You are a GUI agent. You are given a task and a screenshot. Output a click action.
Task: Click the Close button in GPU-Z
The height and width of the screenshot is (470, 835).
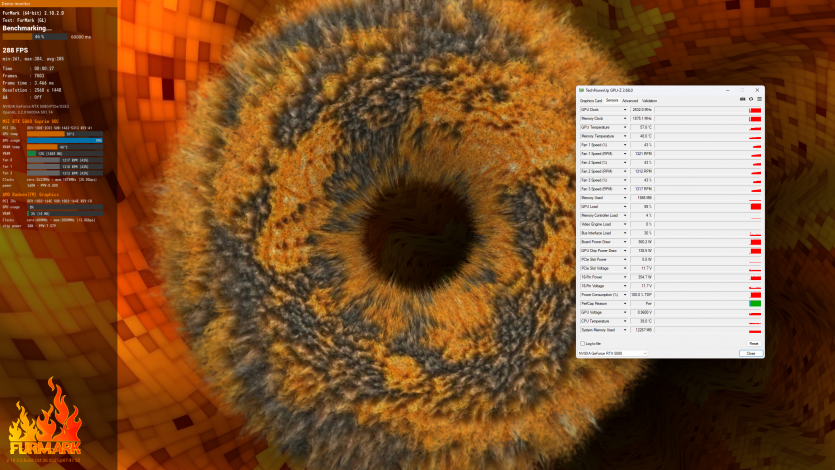(x=750, y=353)
